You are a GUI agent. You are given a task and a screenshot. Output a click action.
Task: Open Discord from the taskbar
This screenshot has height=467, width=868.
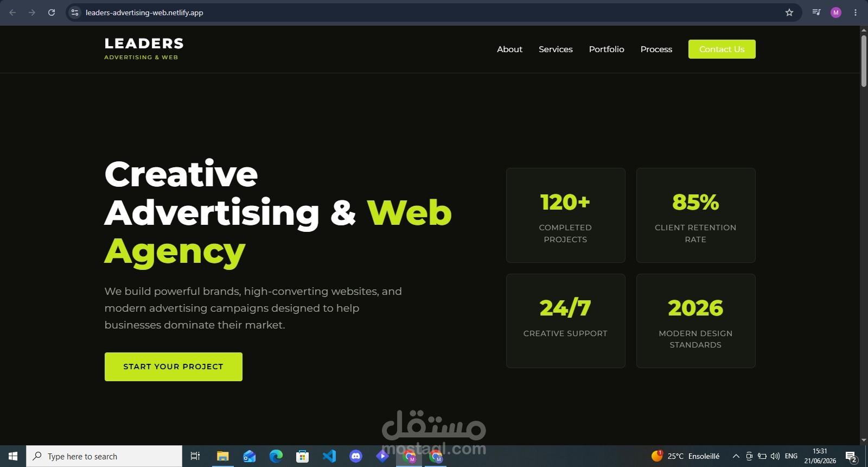(x=356, y=456)
